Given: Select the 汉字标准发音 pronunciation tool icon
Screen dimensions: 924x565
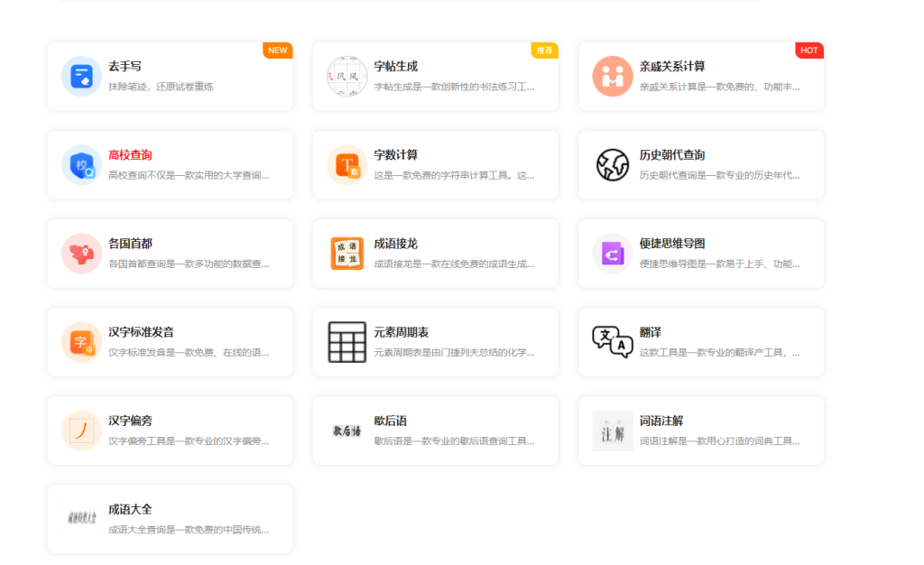Looking at the screenshot, I should [x=81, y=341].
